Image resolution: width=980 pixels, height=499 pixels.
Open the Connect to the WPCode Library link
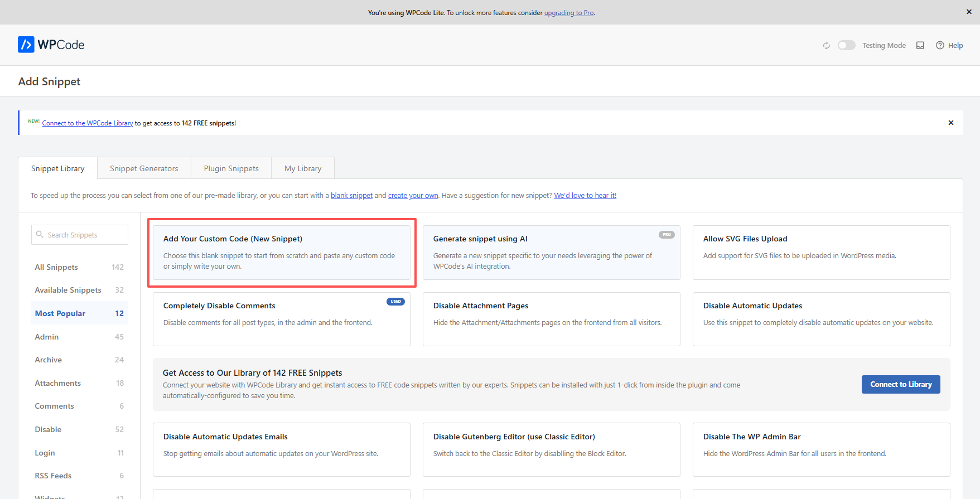pos(88,123)
